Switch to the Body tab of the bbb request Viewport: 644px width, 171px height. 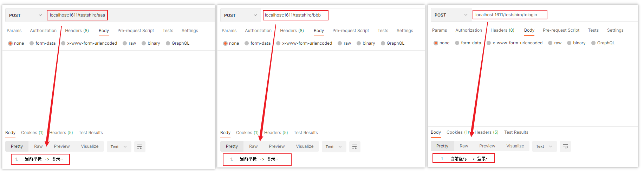pyautogui.click(x=319, y=31)
